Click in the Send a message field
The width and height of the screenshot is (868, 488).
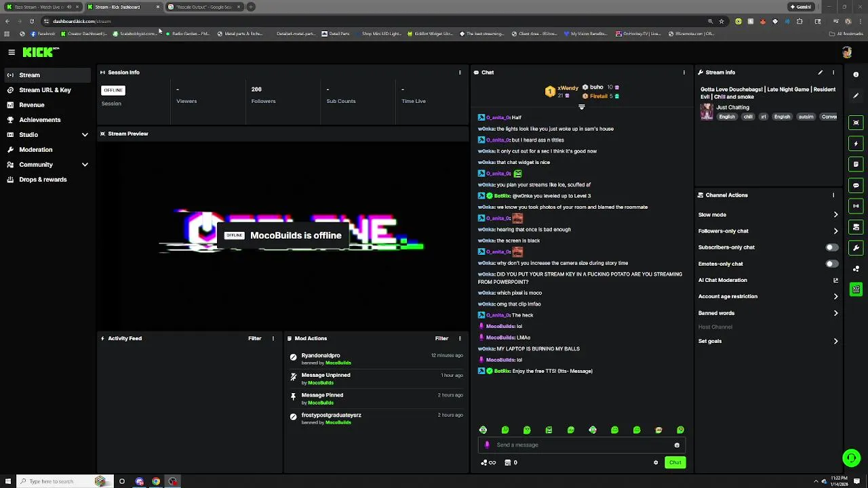[582, 445]
